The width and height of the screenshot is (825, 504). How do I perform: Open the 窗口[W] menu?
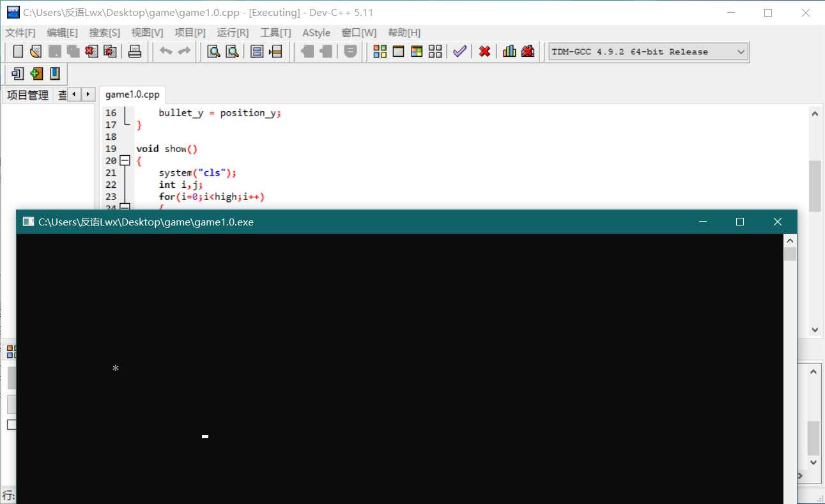pos(359,33)
